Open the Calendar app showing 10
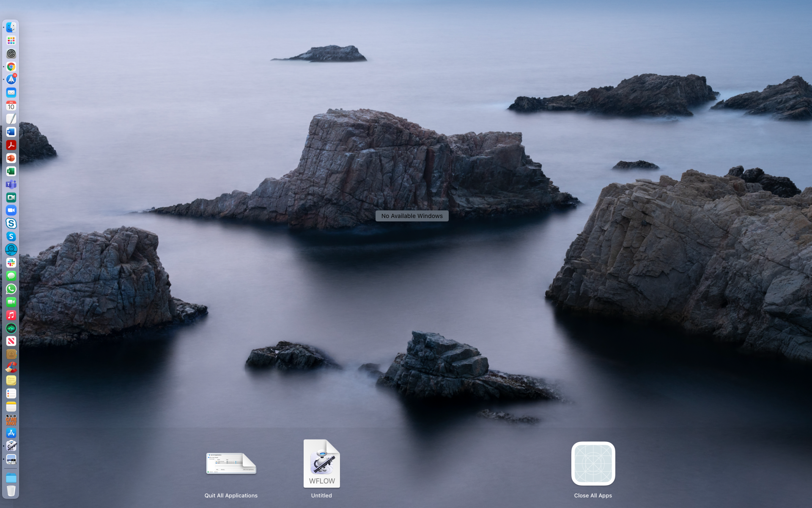This screenshot has width=812, height=508. [11, 106]
